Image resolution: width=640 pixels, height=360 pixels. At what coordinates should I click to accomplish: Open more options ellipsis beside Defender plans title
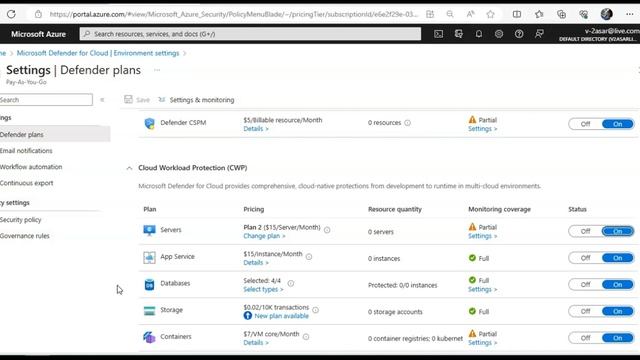(x=157, y=70)
